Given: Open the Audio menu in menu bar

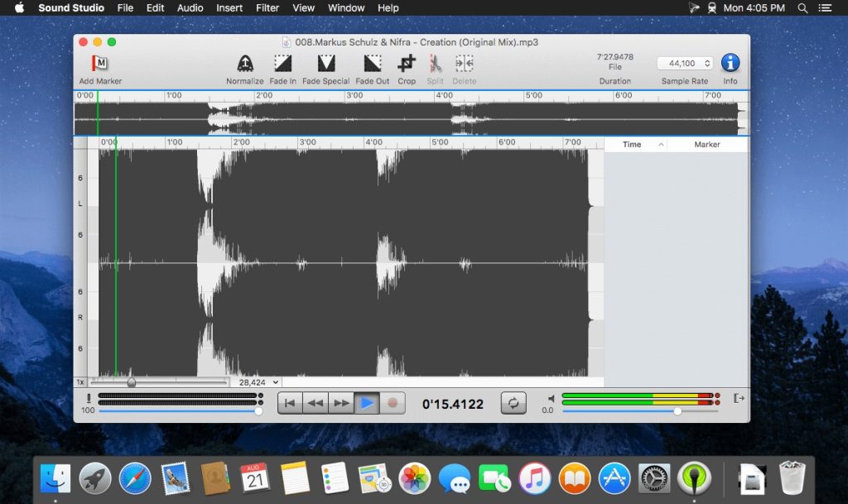Looking at the screenshot, I should click(190, 7).
